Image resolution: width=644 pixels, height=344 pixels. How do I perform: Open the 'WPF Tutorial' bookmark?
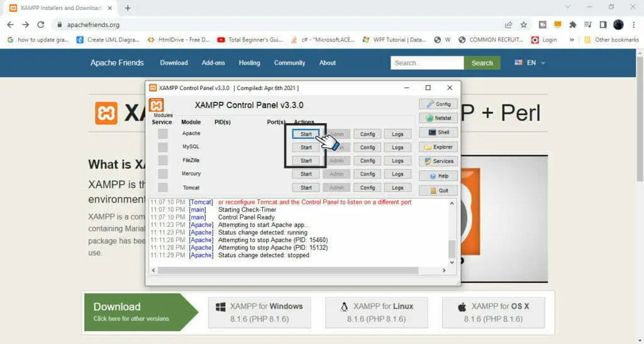[x=394, y=40]
